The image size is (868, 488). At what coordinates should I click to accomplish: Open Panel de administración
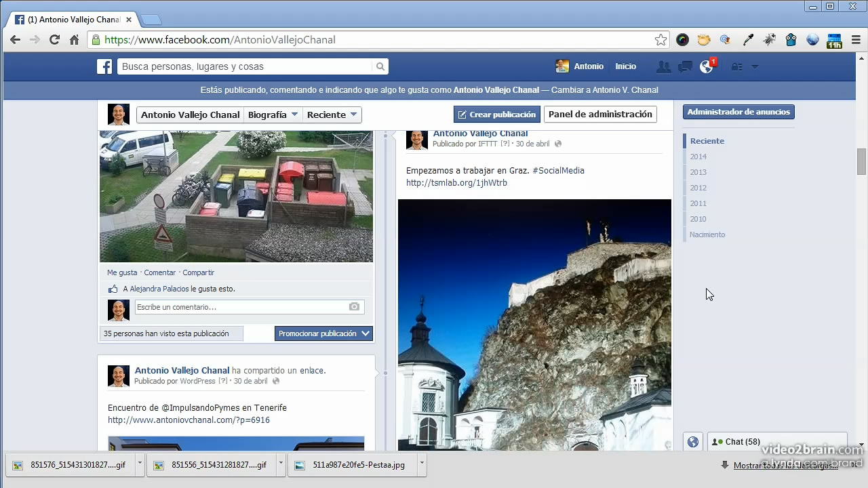point(600,115)
